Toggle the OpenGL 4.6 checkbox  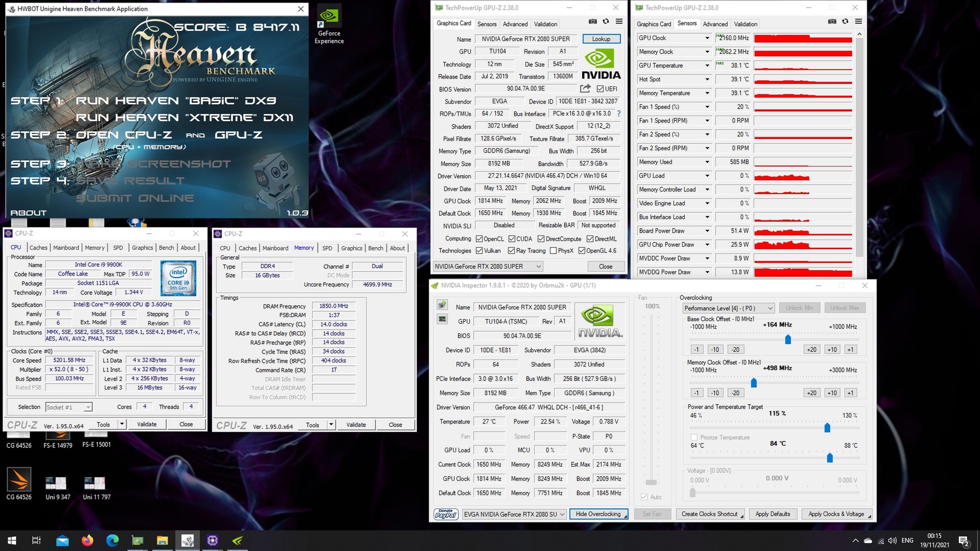pos(581,251)
